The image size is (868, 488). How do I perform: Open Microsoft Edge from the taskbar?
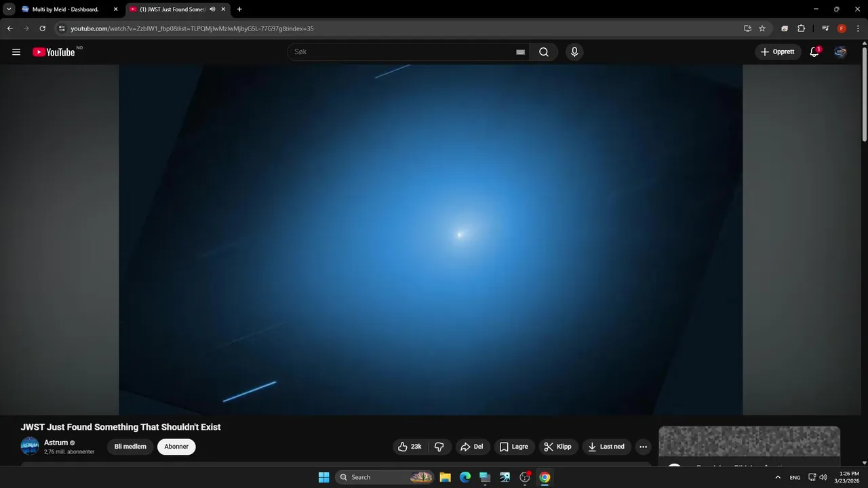[465, 477]
